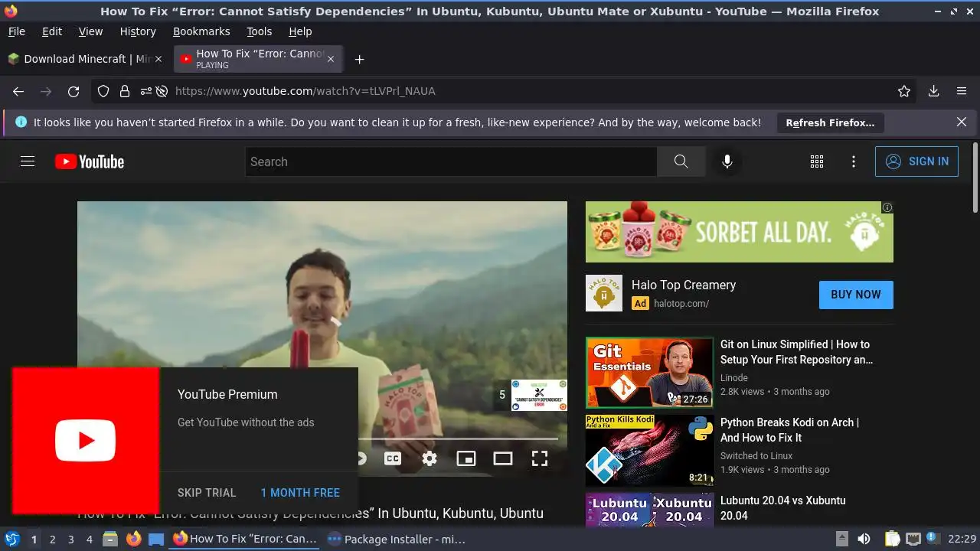The image size is (980, 551).
Task: Enter fullscreen on the video player
Action: click(540, 458)
